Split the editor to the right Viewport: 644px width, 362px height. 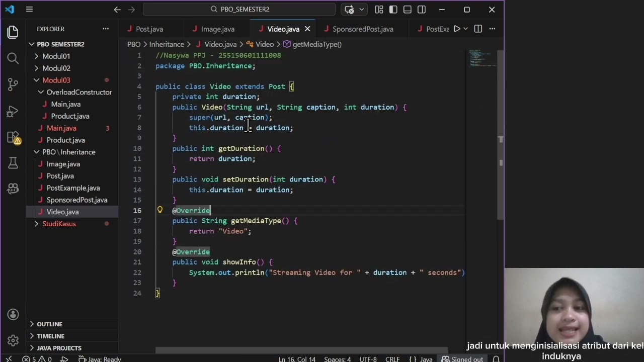tap(478, 29)
